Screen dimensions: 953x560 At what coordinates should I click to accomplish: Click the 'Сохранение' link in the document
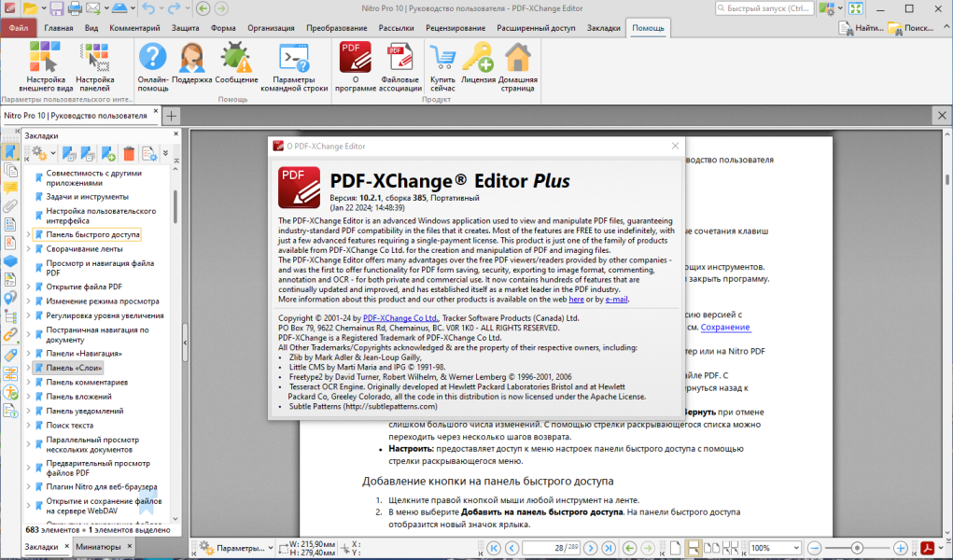pyautogui.click(x=725, y=327)
